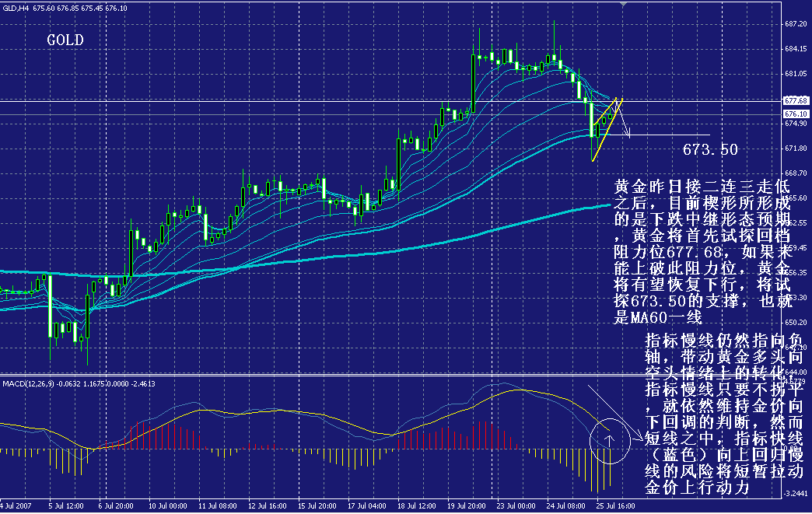The height and width of the screenshot is (514, 812).
Task: Click the 18 Jul 12:00 time label
Action: 416,505
